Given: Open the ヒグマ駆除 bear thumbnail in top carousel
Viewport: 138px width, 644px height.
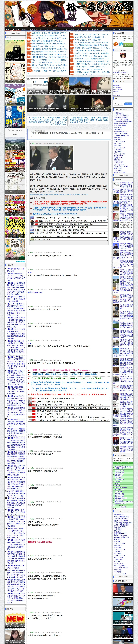Looking at the screenshot, I should 59,86.
